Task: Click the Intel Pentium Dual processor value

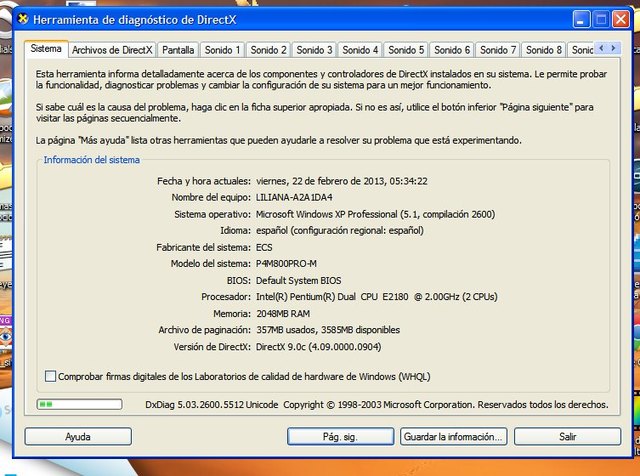Action: (376, 297)
